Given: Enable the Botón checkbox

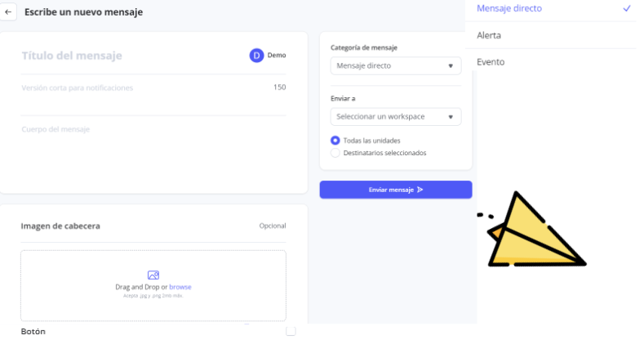Looking at the screenshot, I should (291, 331).
